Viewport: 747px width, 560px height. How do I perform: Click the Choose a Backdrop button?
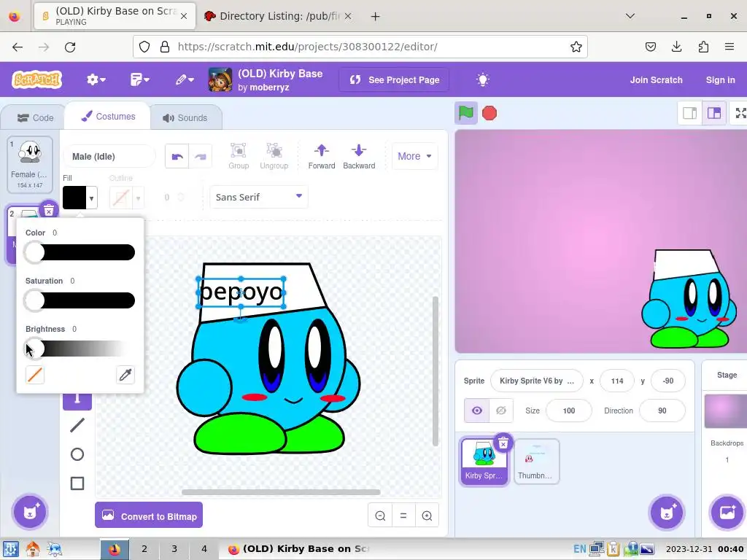click(727, 513)
